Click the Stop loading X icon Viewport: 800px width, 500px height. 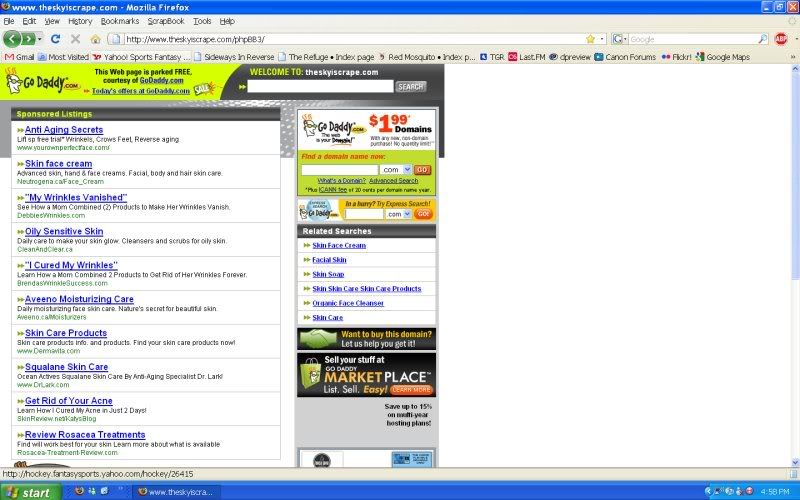click(76, 39)
